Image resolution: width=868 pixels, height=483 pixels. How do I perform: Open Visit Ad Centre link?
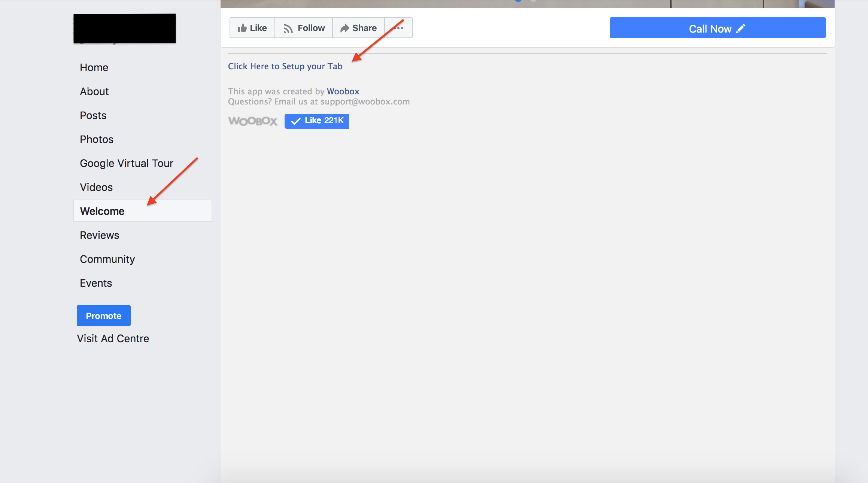click(x=113, y=338)
